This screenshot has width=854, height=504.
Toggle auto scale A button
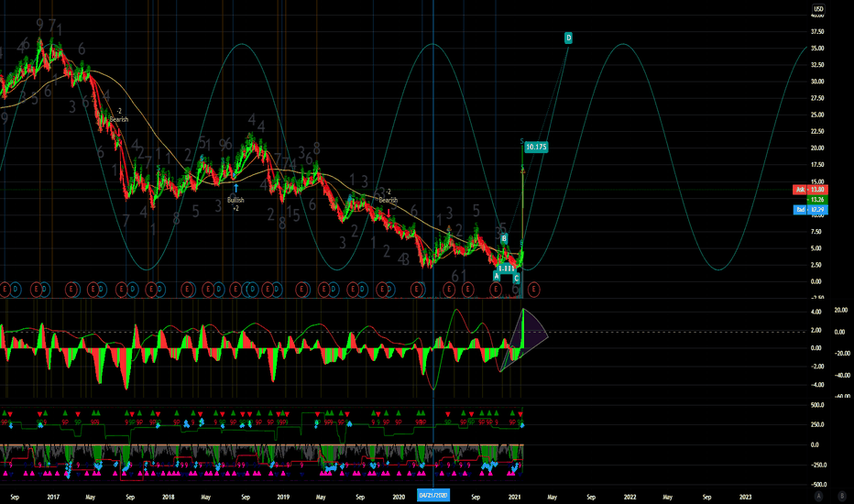tap(818, 496)
